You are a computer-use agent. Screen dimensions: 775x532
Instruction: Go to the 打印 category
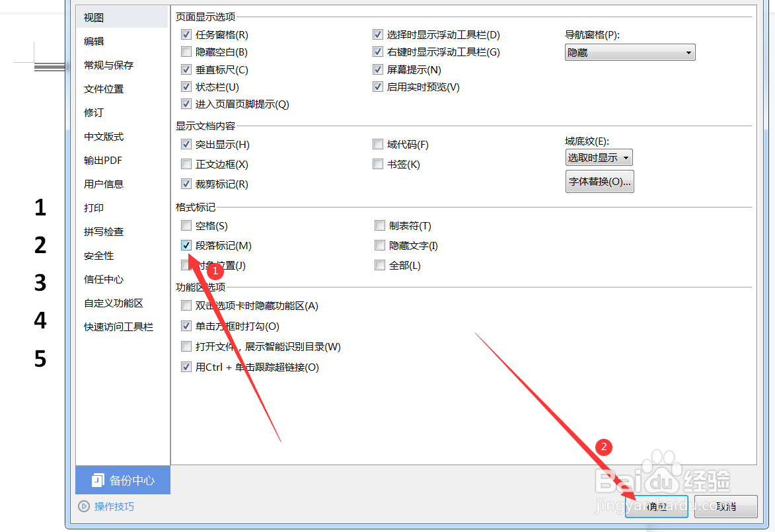[94, 208]
